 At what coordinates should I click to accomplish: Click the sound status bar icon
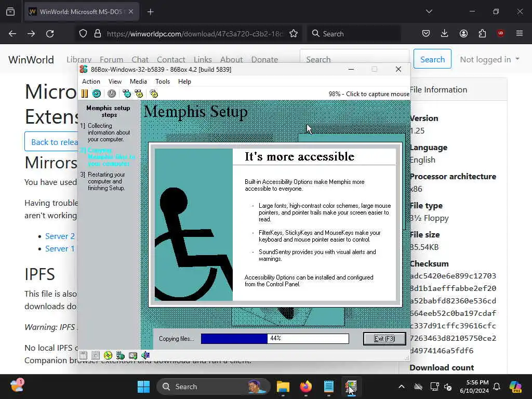(145, 355)
